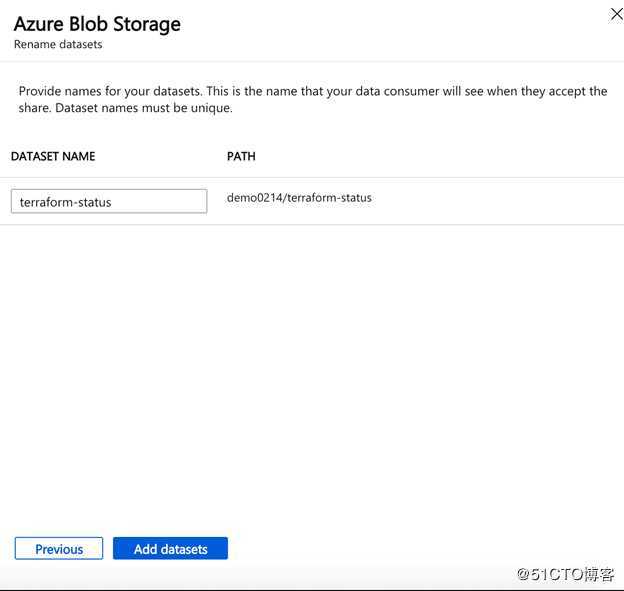Close the Azure Blob Storage panel
This screenshot has height=591, width=624.
616,14
